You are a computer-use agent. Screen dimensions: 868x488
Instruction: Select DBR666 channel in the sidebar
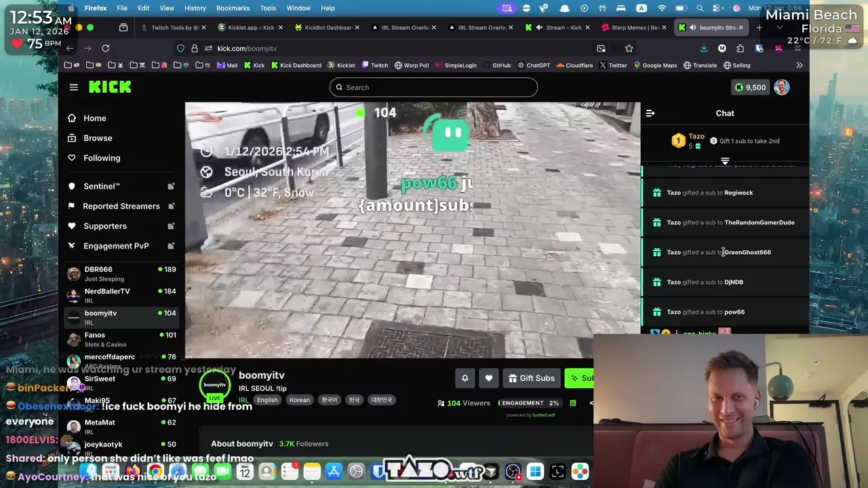[x=121, y=273]
